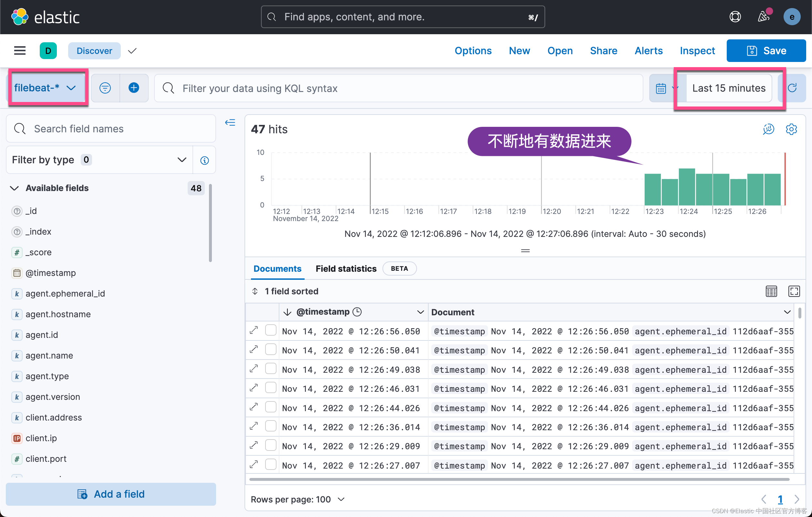
Task: Click the Add a field button
Action: [x=111, y=494]
